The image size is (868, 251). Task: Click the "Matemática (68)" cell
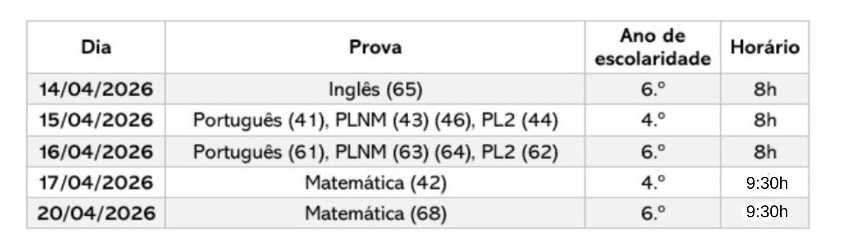point(375,213)
